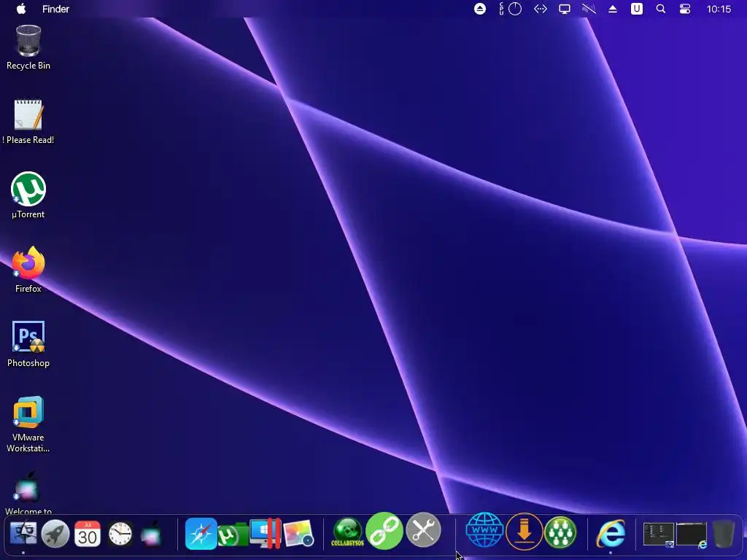The height and width of the screenshot is (560, 747).
Task: Click the plain eject triangle in menu bar
Action: (613, 9)
